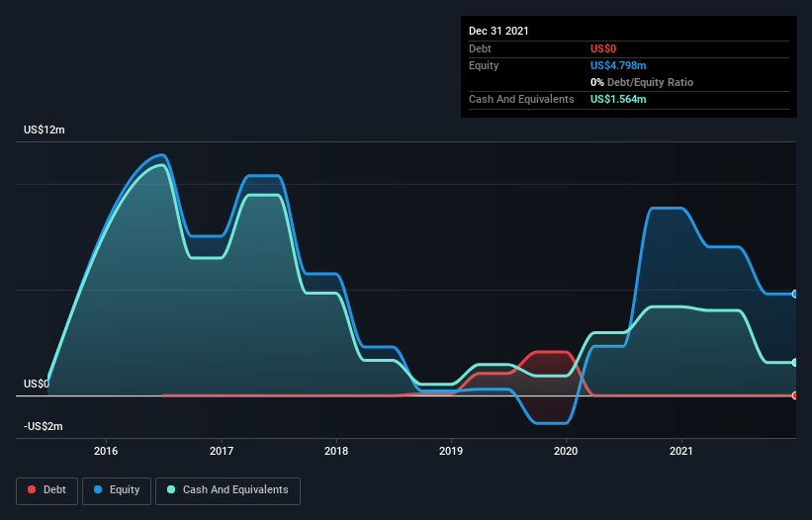Click the -US$2m y-axis label
812x520 pixels.
pos(43,426)
